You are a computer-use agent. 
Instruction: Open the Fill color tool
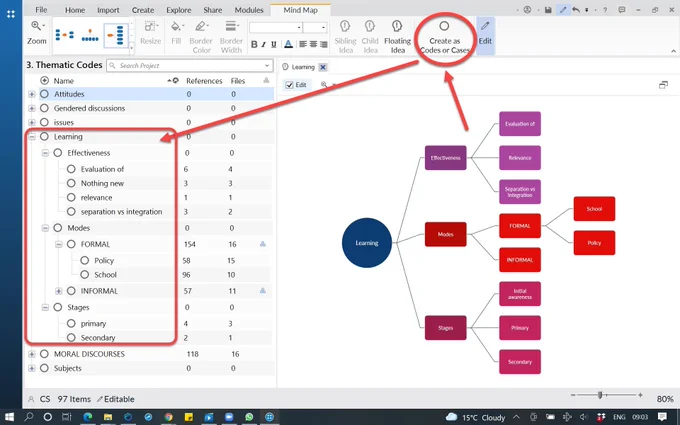[176, 33]
